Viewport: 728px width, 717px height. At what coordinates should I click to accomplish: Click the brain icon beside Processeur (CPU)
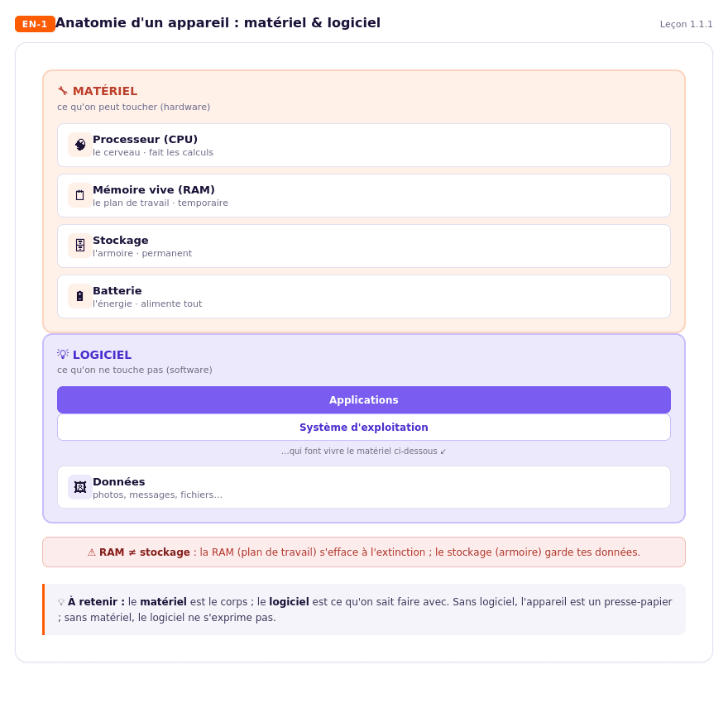tap(80, 145)
